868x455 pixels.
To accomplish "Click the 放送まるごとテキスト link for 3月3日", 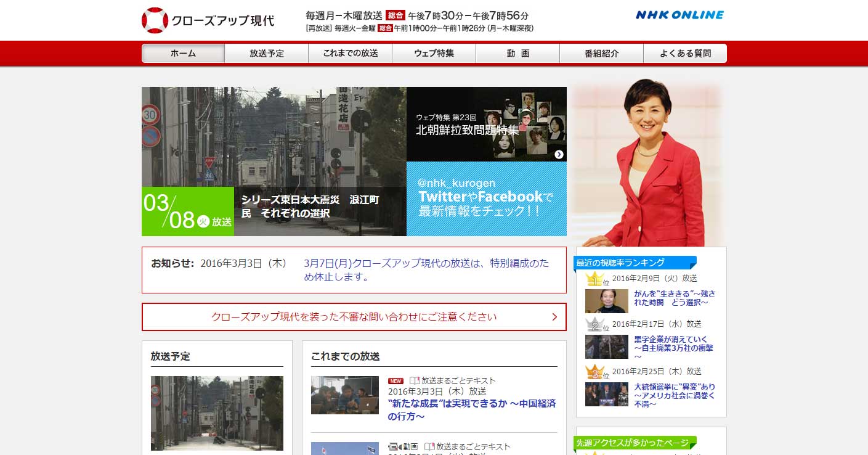I will pos(458,381).
